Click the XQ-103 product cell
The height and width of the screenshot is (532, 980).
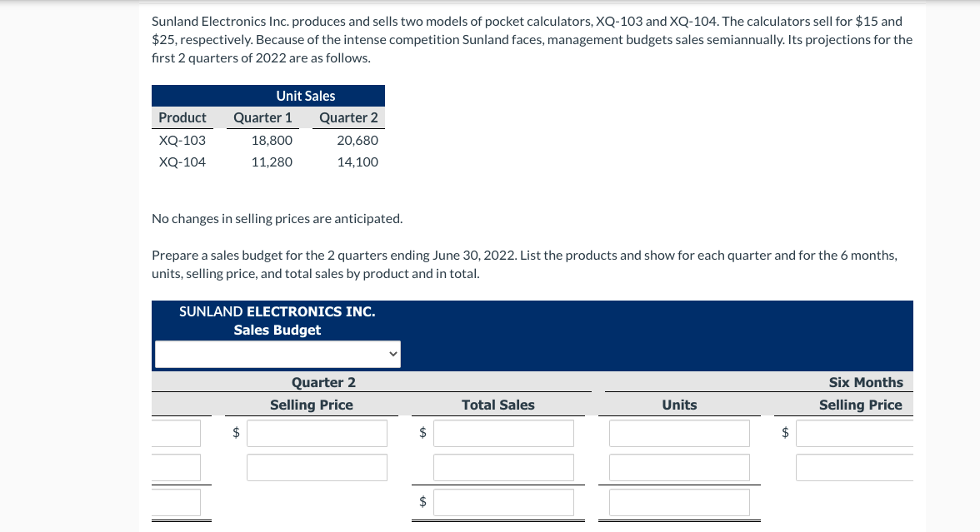[182, 141]
